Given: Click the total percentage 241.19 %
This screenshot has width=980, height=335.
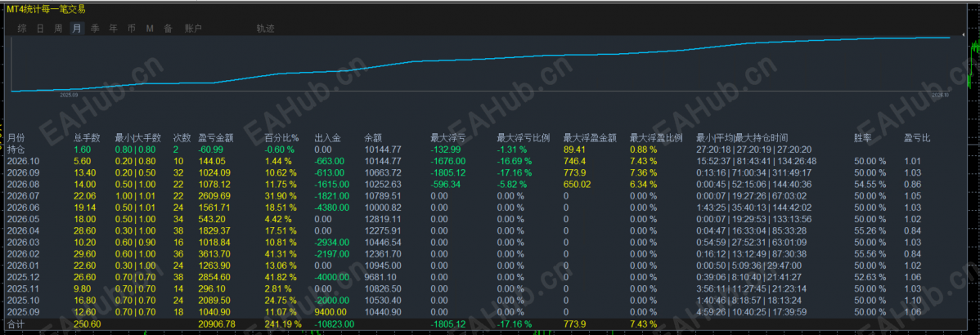Looking at the screenshot, I should (x=282, y=324).
